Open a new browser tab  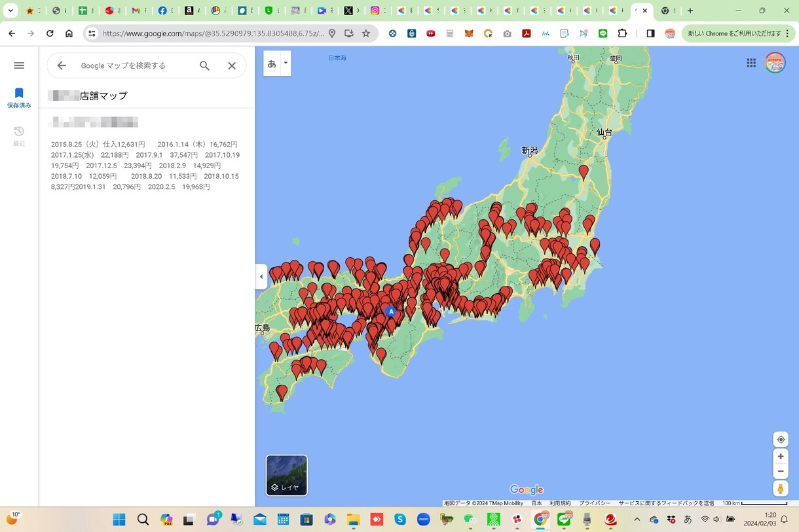coord(690,10)
